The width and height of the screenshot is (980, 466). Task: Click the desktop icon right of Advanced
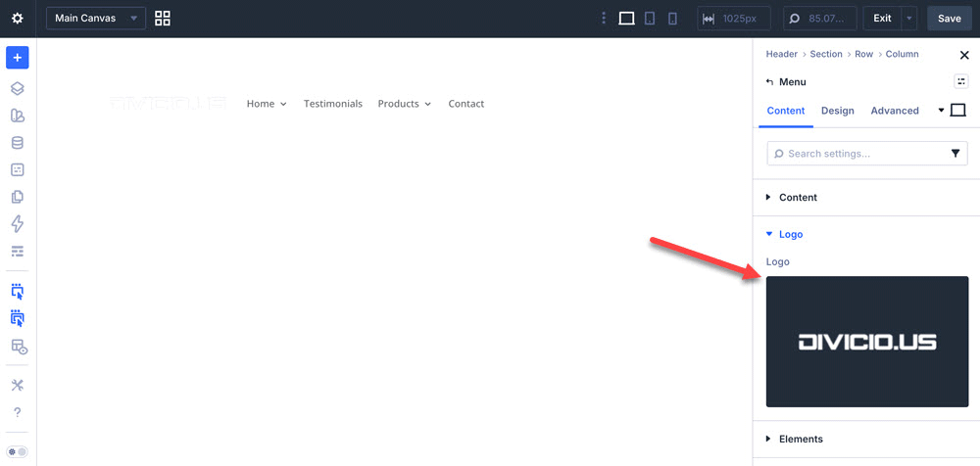click(958, 110)
